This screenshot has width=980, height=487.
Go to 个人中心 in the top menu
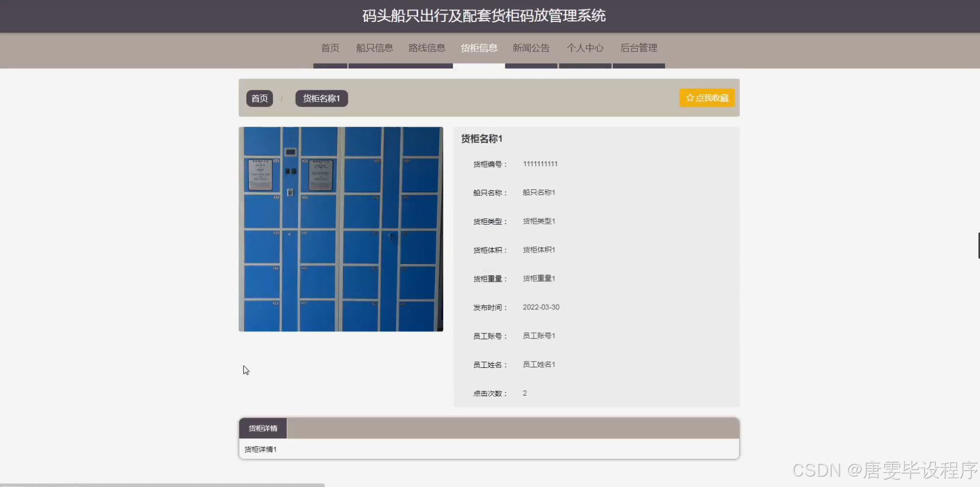pyautogui.click(x=585, y=48)
